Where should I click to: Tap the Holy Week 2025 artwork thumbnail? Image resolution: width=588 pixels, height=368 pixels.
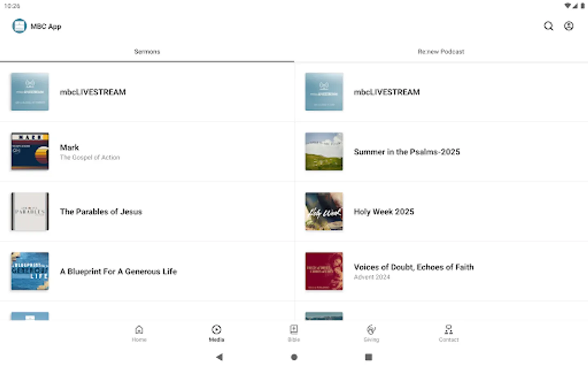click(324, 211)
